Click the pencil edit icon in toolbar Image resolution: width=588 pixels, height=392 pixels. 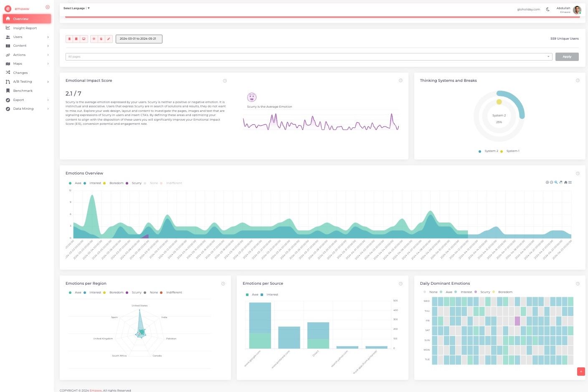tap(109, 39)
